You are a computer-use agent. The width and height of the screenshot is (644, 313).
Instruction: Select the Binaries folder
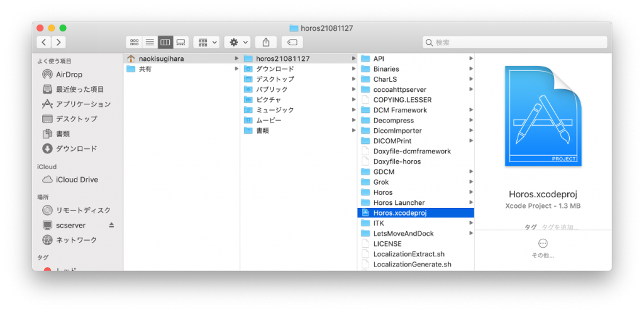[x=416, y=69]
